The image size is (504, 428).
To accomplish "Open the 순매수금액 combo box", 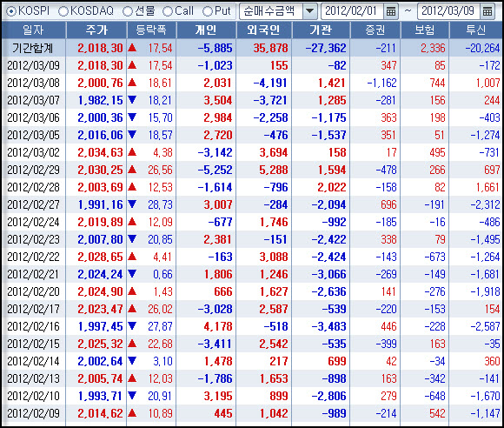I will [278, 11].
